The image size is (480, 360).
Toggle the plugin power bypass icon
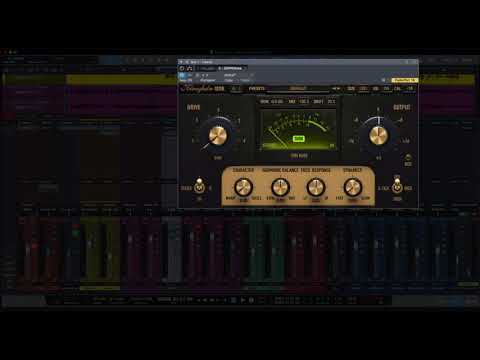[182, 68]
